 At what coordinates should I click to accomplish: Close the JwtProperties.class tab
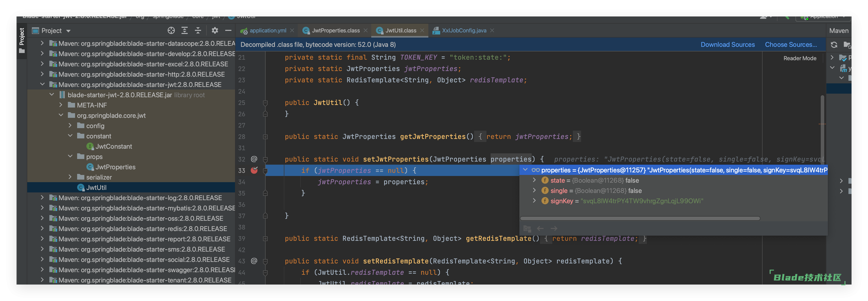tap(366, 31)
